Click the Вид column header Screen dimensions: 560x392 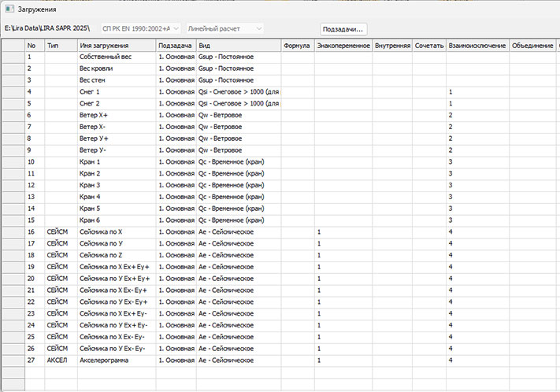point(239,46)
